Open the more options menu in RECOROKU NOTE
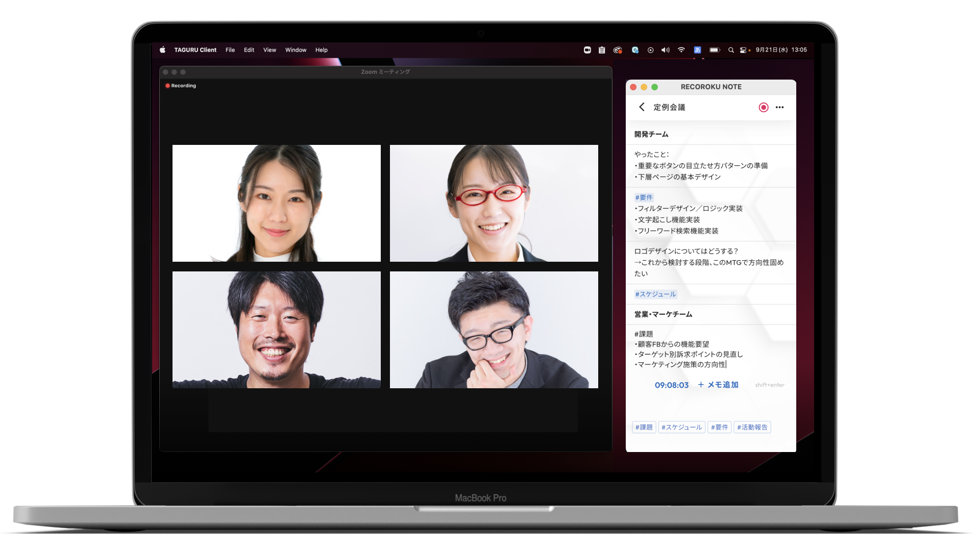Image resolution: width=980 pixels, height=551 pixels. coord(779,107)
